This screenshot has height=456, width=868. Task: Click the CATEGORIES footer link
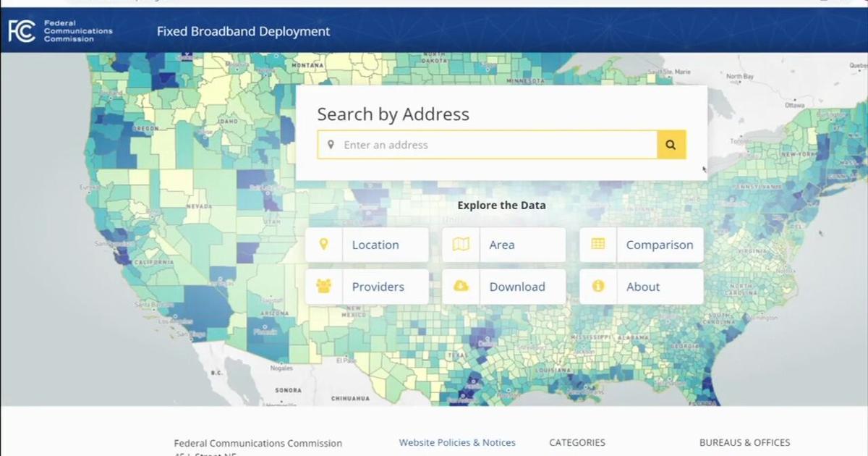[576, 442]
